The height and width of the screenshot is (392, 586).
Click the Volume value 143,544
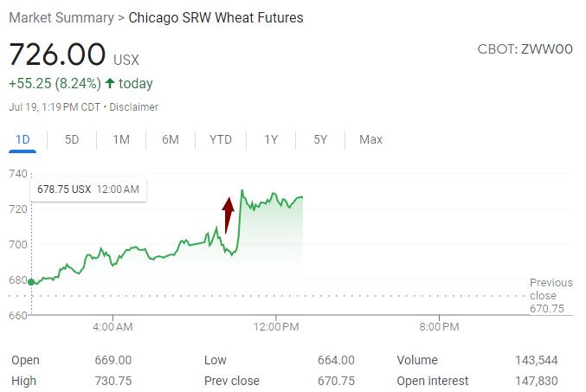536,360
